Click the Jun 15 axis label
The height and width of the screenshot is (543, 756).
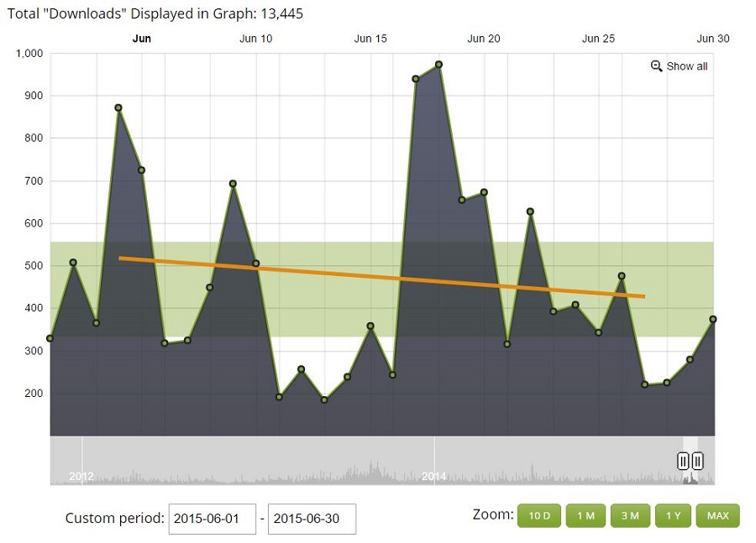tap(370, 39)
